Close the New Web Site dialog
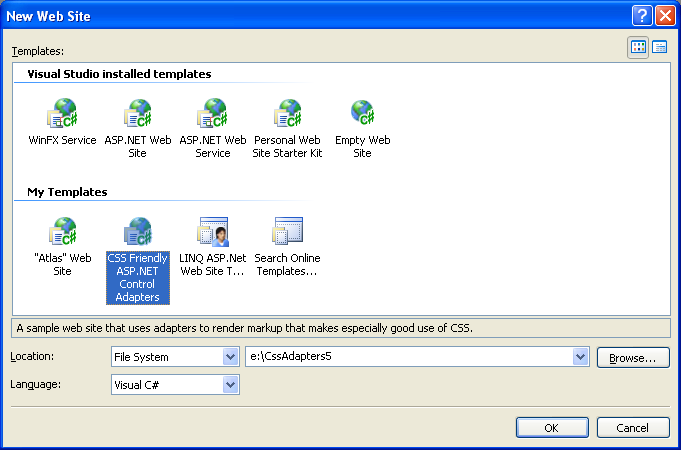This screenshot has width=681, height=450. click(665, 16)
